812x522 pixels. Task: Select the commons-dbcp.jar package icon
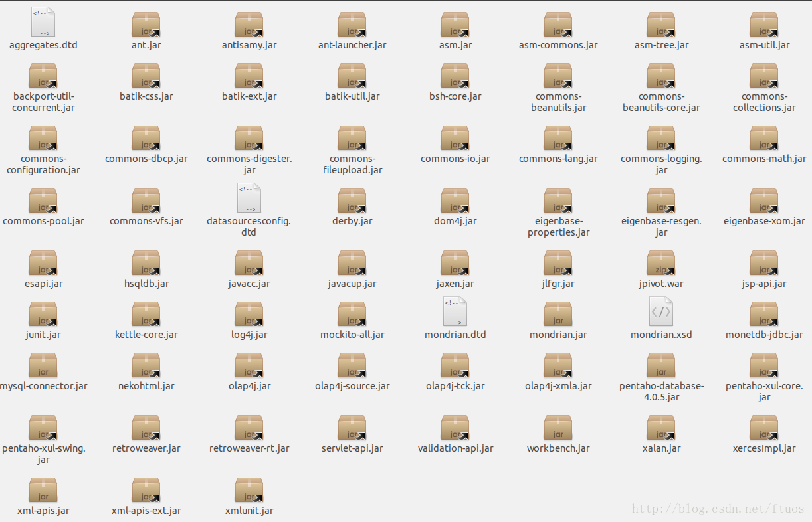click(x=146, y=138)
